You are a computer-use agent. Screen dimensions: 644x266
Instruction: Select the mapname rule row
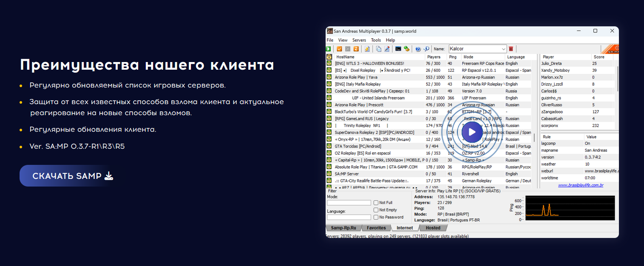(579, 150)
